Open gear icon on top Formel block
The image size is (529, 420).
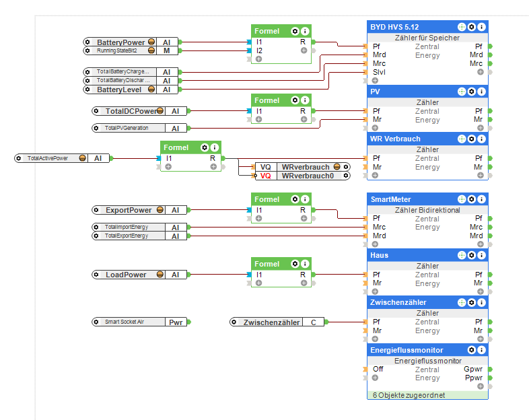coord(295,31)
